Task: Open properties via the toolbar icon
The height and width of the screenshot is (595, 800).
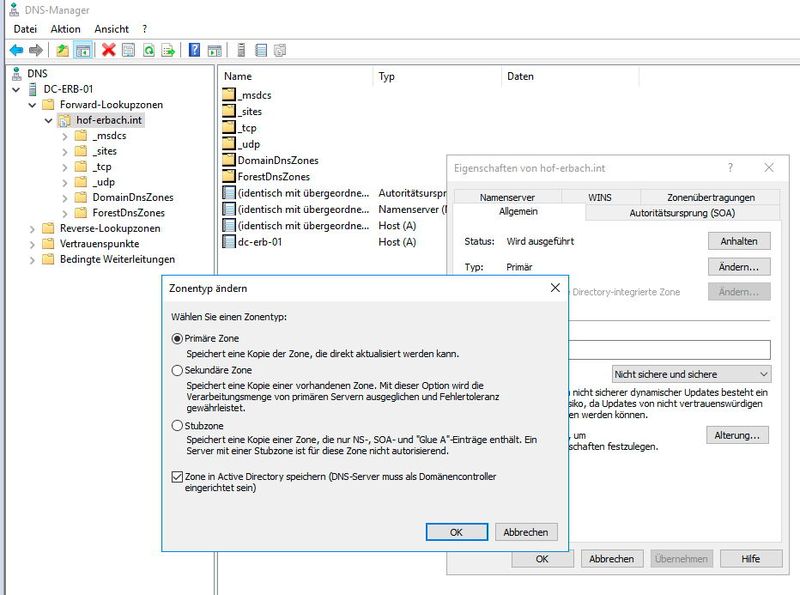Action: [x=130, y=48]
